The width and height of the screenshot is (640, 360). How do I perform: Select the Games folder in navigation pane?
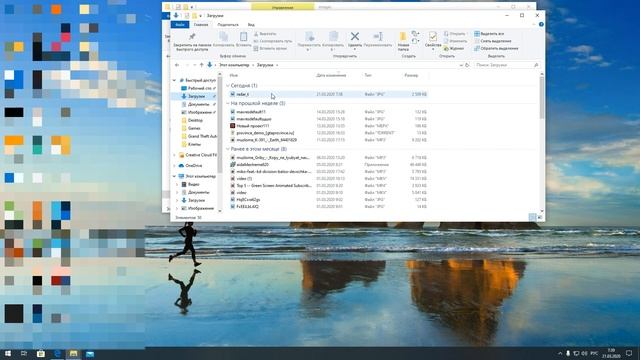(194, 128)
